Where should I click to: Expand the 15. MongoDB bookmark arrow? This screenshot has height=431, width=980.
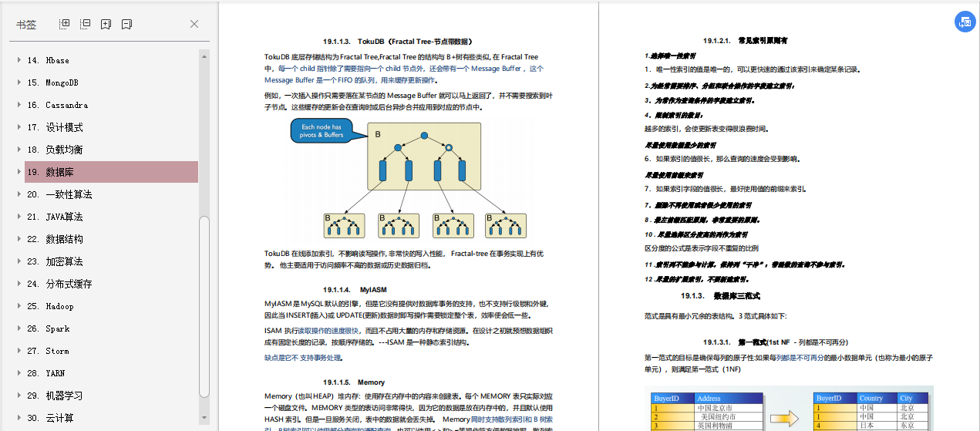tap(19, 82)
